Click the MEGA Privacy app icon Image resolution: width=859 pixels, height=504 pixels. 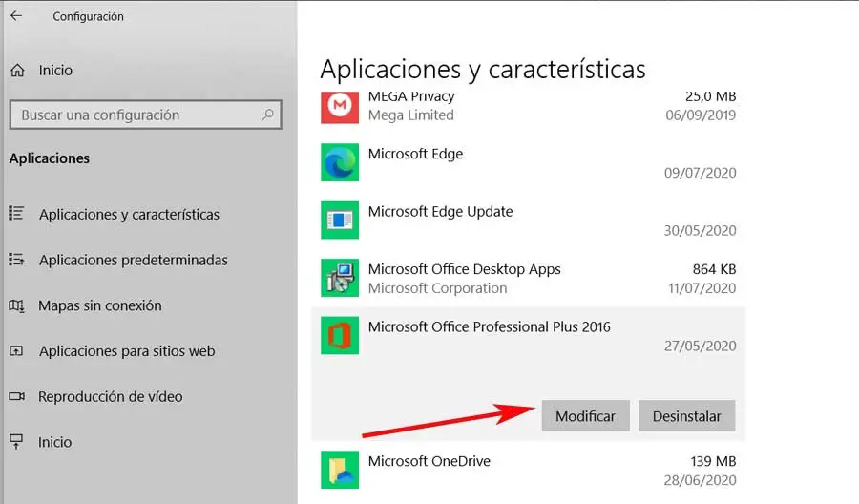pyautogui.click(x=340, y=106)
